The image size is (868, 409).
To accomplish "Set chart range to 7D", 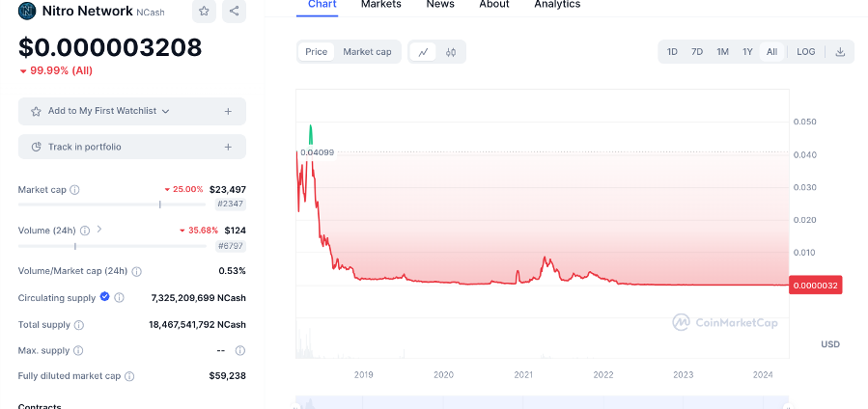I will click(697, 52).
